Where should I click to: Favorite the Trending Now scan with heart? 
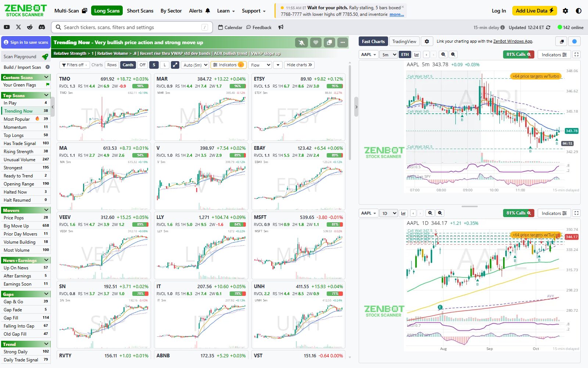pos(316,43)
